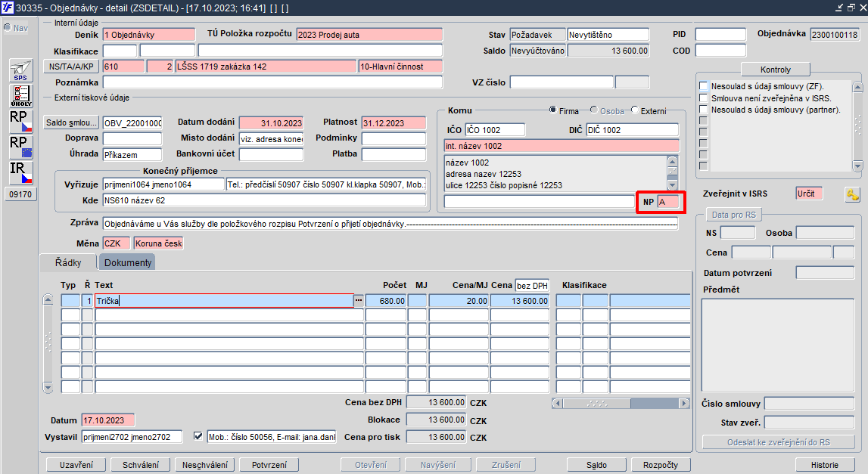Viewport: 868px width, 474px height.
Task: Click the Schválení button
Action: (x=141, y=465)
